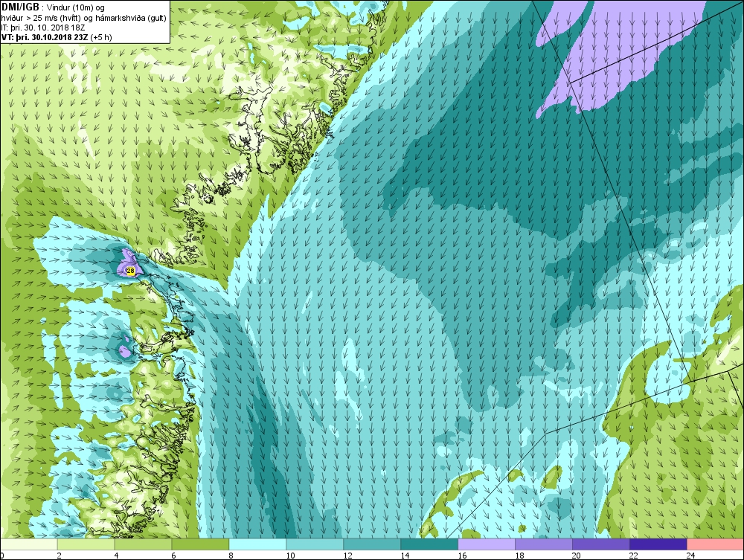Viewport: 744px width, 560px height.
Task: Click the legend scale label '22'
Action: click(634, 556)
